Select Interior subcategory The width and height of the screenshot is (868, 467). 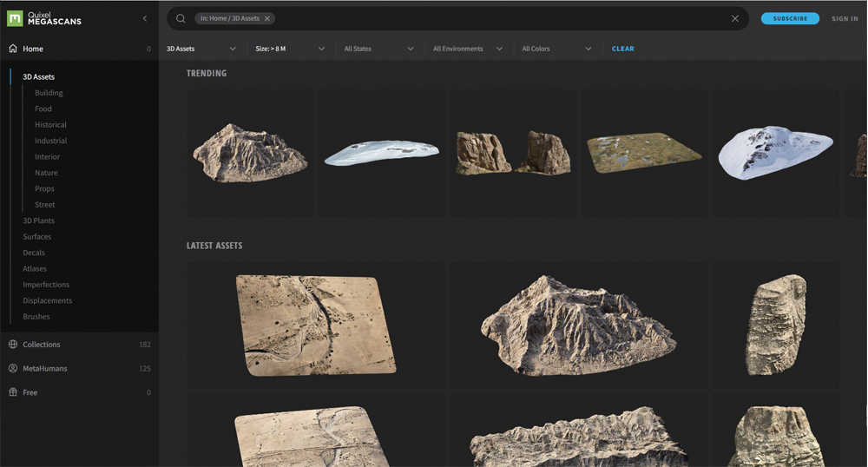click(x=47, y=157)
